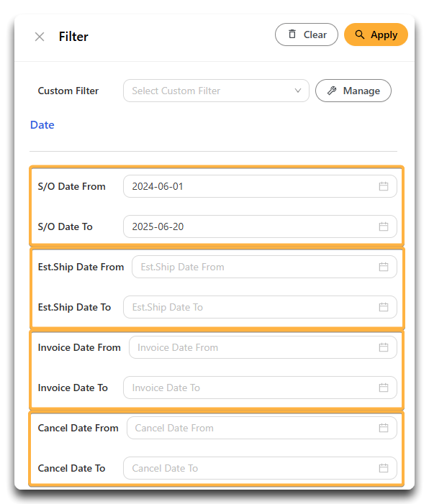Open calendar for Cancel Date To
The image size is (429, 504).
click(x=384, y=468)
